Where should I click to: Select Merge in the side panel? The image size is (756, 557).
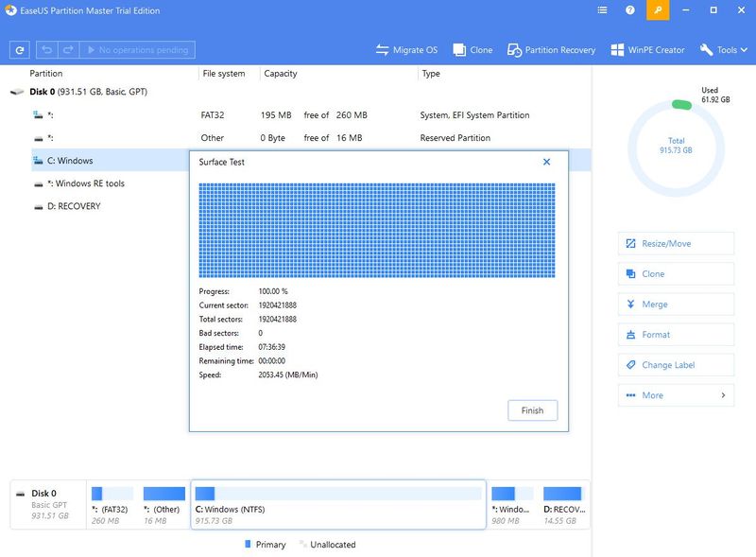pyautogui.click(x=676, y=305)
